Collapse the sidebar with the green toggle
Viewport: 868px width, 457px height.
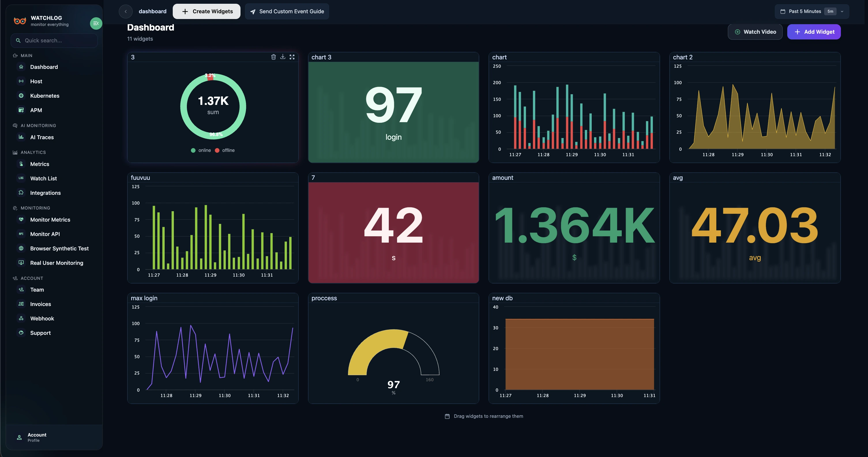click(96, 23)
